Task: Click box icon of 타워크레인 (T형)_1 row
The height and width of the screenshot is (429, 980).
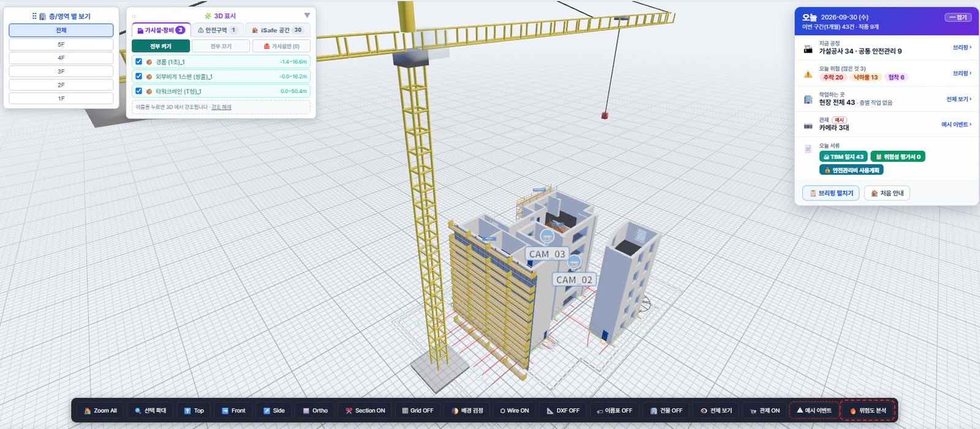Action: (149, 91)
